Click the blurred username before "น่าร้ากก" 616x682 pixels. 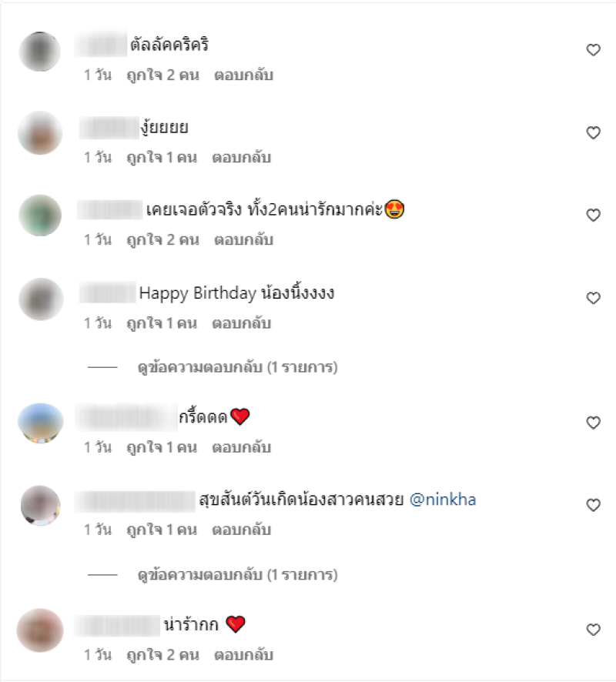(118, 626)
